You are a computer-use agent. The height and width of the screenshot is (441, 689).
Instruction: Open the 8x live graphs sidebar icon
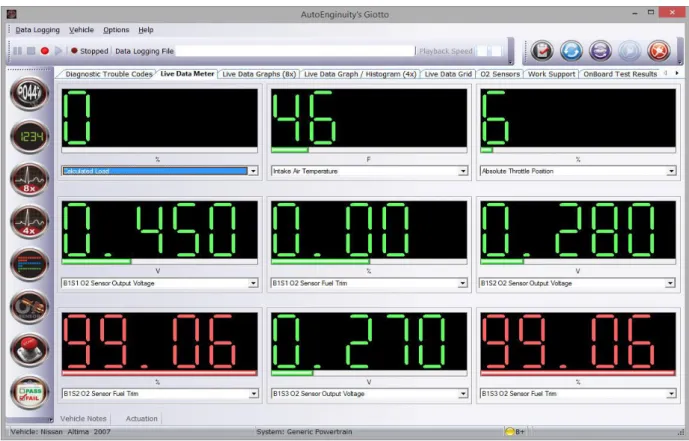(x=29, y=179)
